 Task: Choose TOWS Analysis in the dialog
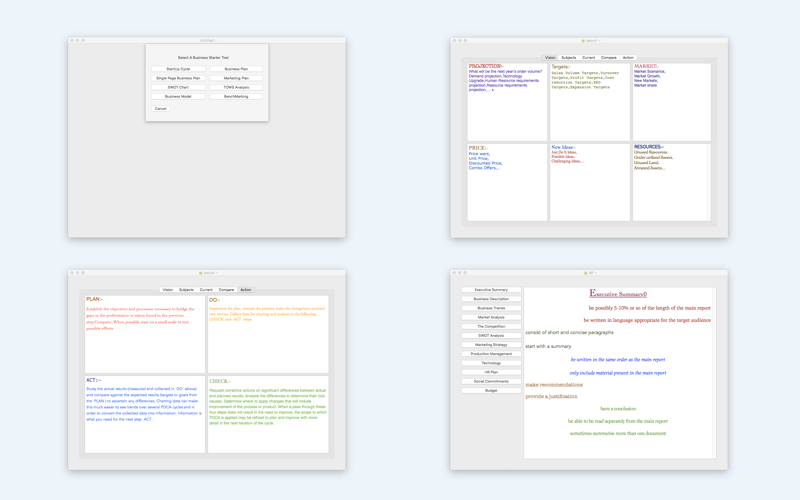[236, 87]
